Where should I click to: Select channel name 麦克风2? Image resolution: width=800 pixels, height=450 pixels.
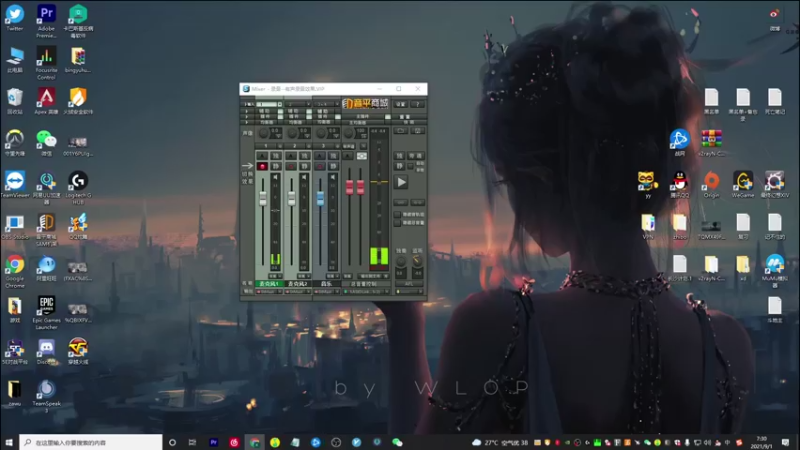(297, 284)
